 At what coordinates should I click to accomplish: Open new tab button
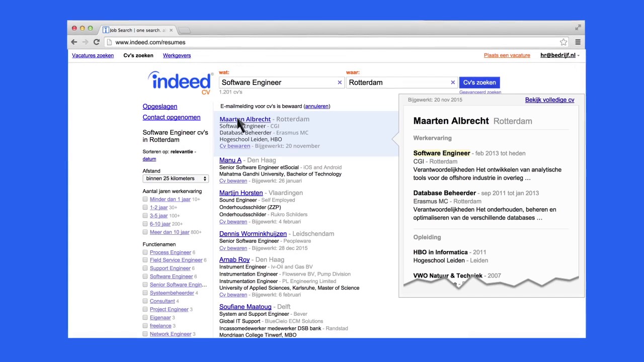[184, 30]
